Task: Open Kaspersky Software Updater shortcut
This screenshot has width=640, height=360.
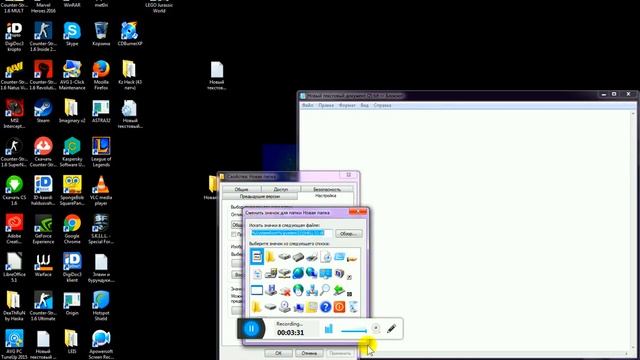Action: [x=72, y=152]
